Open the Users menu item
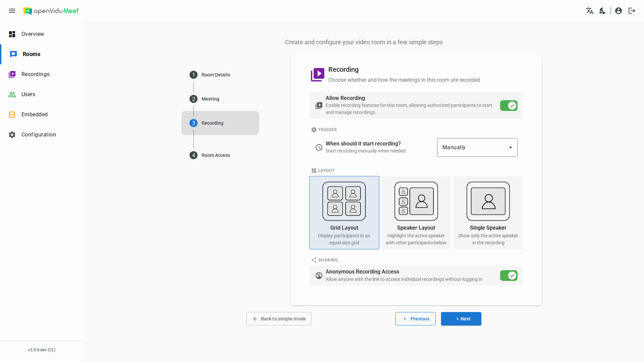644x362 pixels. click(42, 95)
